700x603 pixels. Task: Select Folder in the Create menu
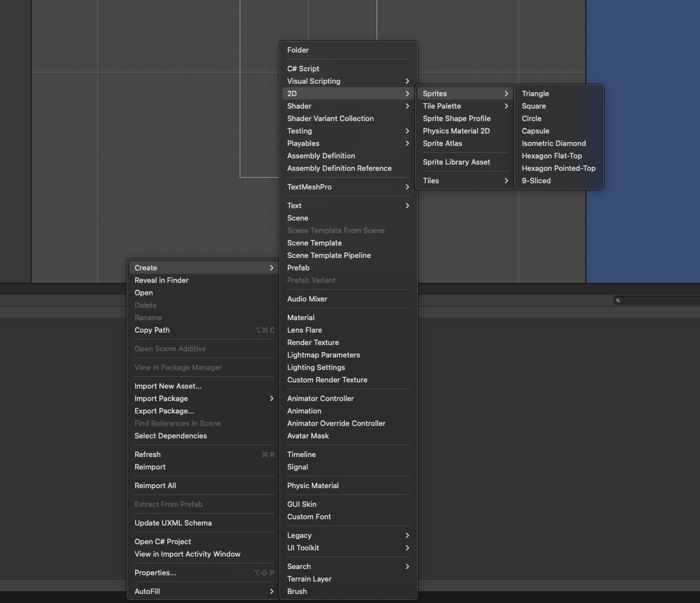(348, 50)
